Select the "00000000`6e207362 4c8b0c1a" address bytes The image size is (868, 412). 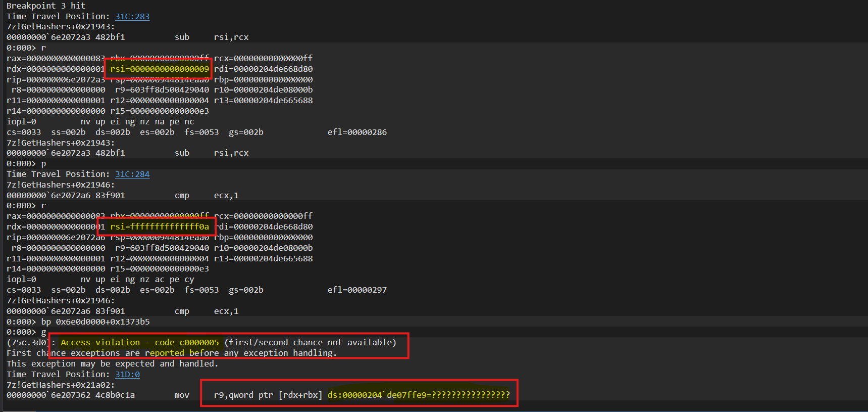(71, 395)
